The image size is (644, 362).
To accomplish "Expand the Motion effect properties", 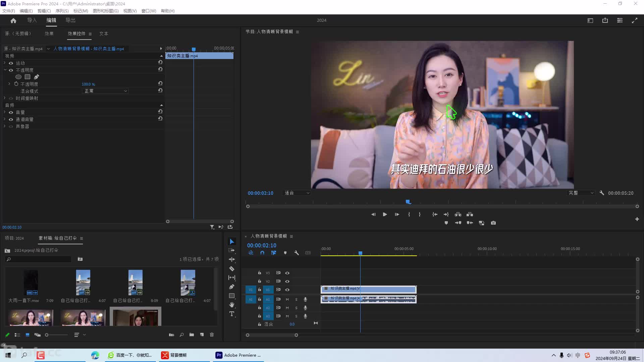I will click(4, 63).
